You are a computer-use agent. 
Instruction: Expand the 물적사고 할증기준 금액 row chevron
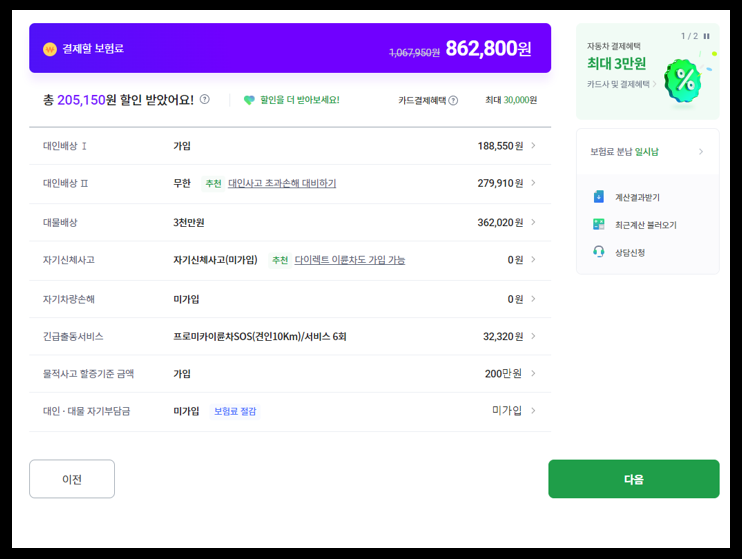tap(533, 374)
